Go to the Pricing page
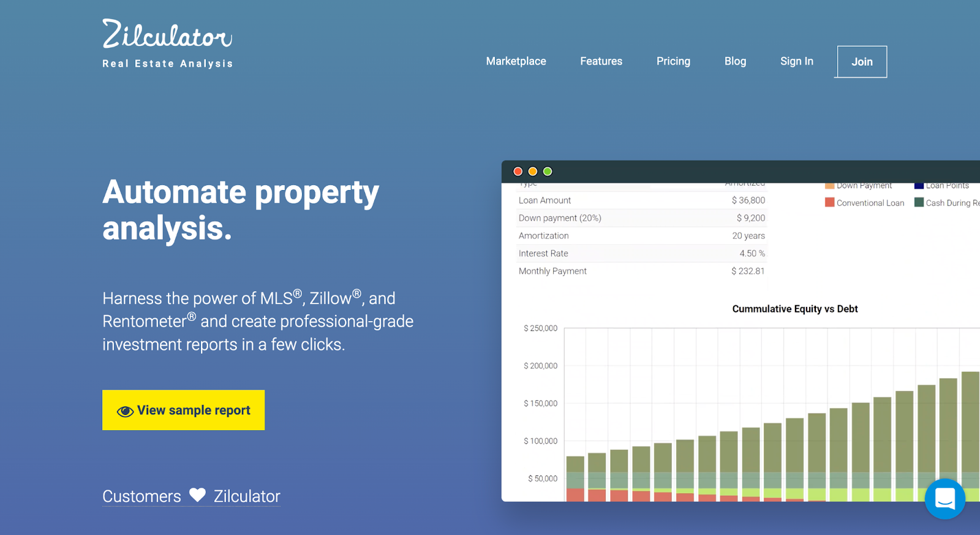This screenshot has width=980, height=535. pyautogui.click(x=673, y=61)
